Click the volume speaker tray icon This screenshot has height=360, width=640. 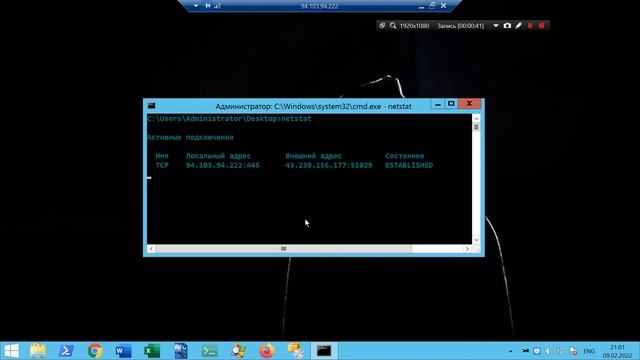click(x=548, y=351)
